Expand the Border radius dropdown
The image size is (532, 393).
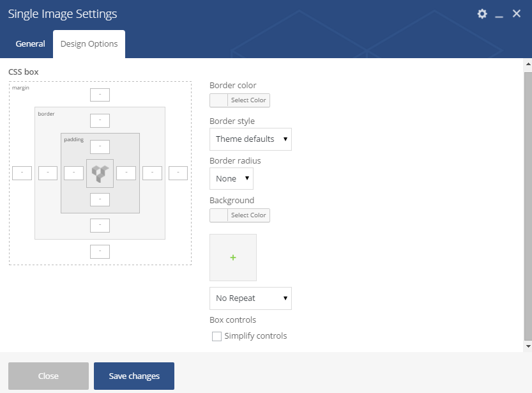click(231, 178)
